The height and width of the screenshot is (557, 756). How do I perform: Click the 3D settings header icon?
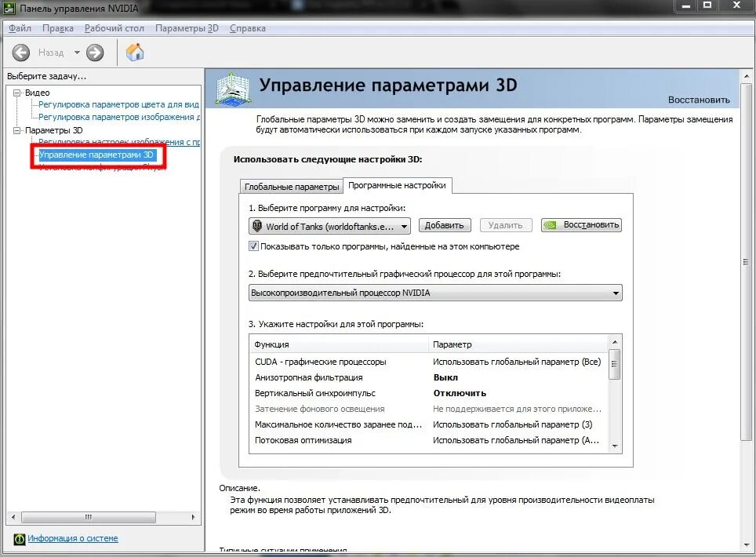coord(233,88)
